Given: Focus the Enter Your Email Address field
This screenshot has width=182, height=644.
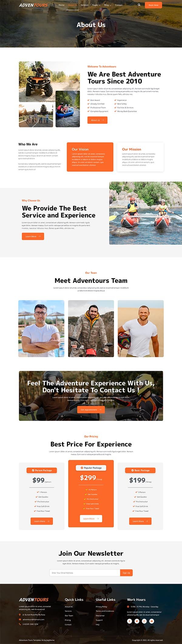Looking at the screenshot, I should 85,573.
